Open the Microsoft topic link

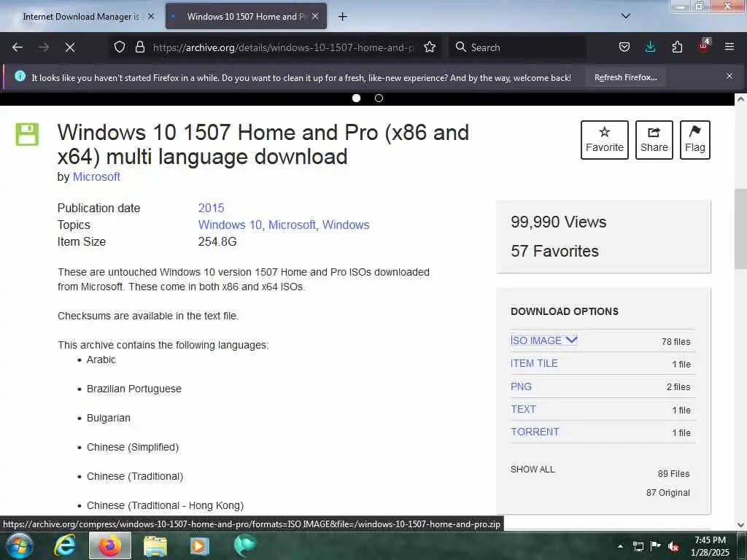[x=292, y=225]
